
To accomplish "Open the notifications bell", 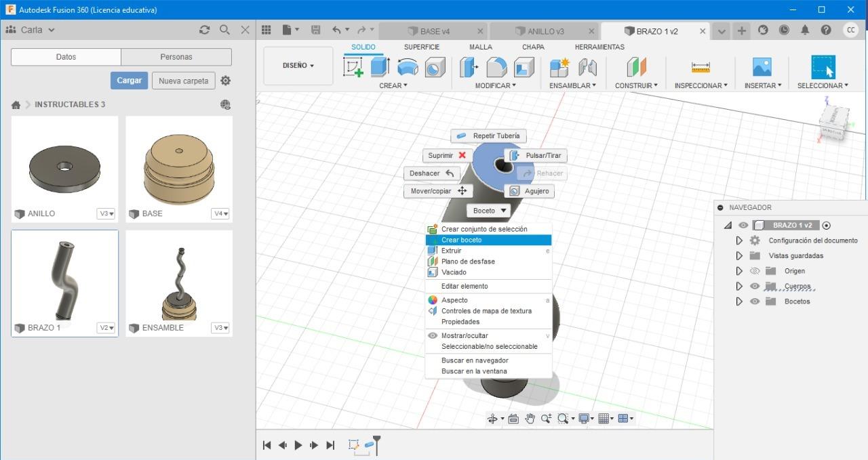I will pyautogui.click(x=805, y=30).
